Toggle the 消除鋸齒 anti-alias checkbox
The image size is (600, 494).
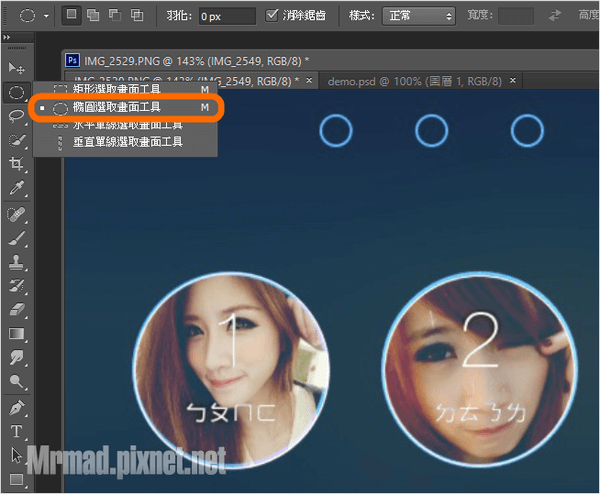pos(273,16)
